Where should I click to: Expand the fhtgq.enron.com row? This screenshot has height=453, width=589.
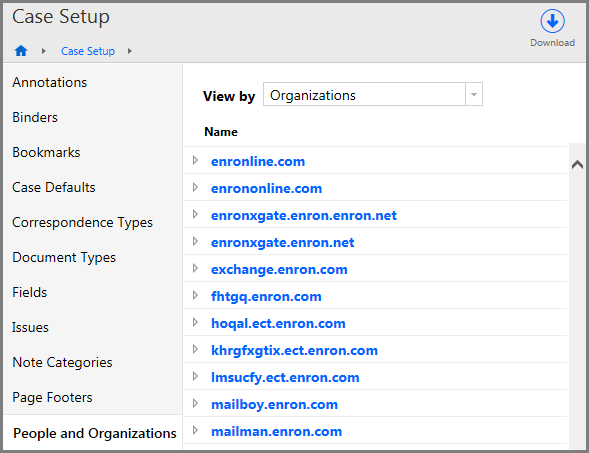(x=195, y=296)
